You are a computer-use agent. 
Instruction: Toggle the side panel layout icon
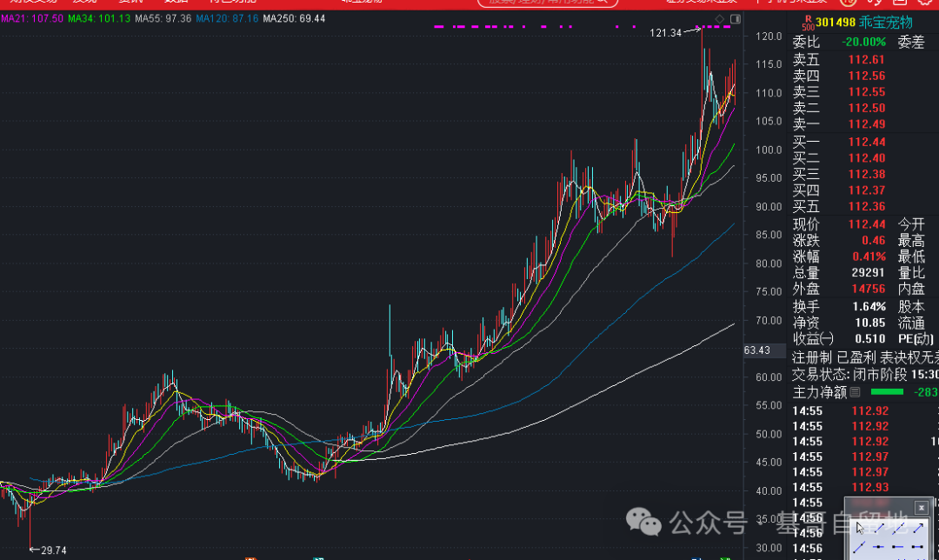pyautogui.click(x=736, y=19)
